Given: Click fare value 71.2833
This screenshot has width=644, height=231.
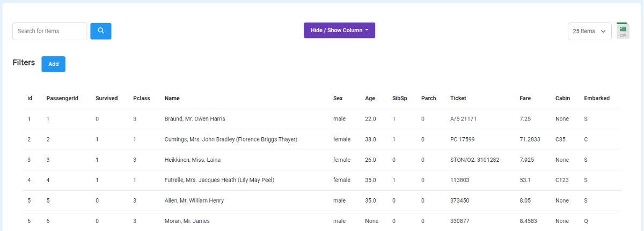Looking at the screenshot, I should [530, 139].
